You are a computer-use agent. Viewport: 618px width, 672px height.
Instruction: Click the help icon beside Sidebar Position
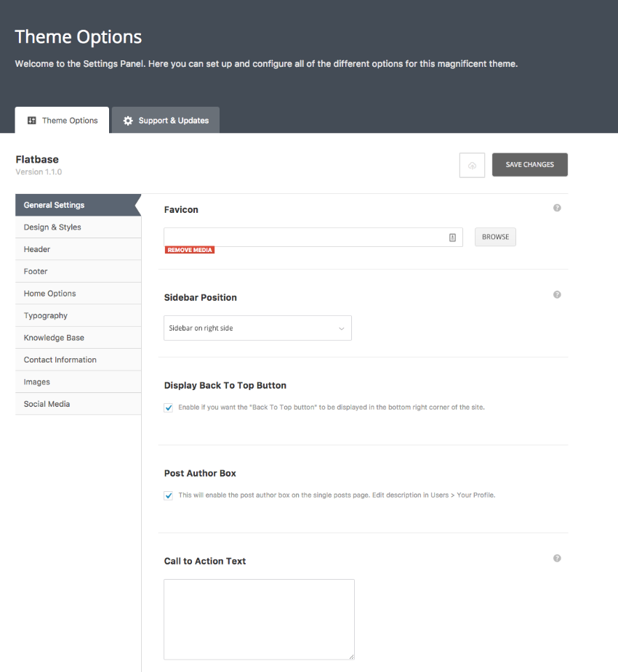[x=557, y=295]
